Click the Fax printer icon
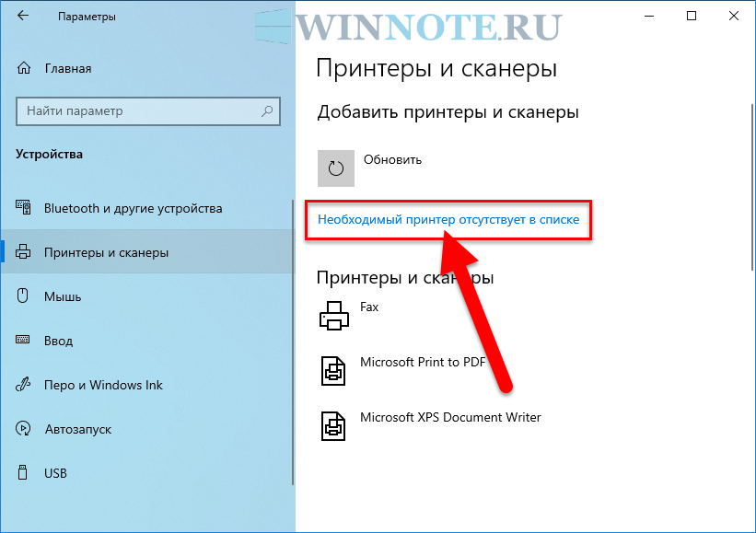This screenshot has height=533, width=756. (x=334, y=316)
